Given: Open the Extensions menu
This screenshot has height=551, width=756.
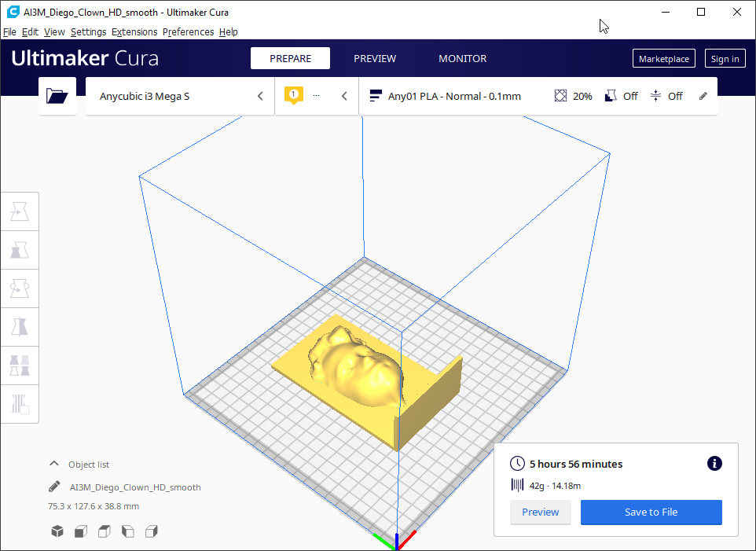Looking at the screenshot, I should [x=134, y=32].
